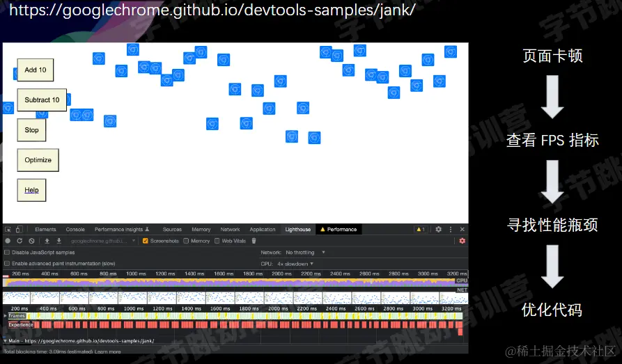The image size is (622, 364).
Task: Click the Subtract 10 button
Action: coord(42,100)
